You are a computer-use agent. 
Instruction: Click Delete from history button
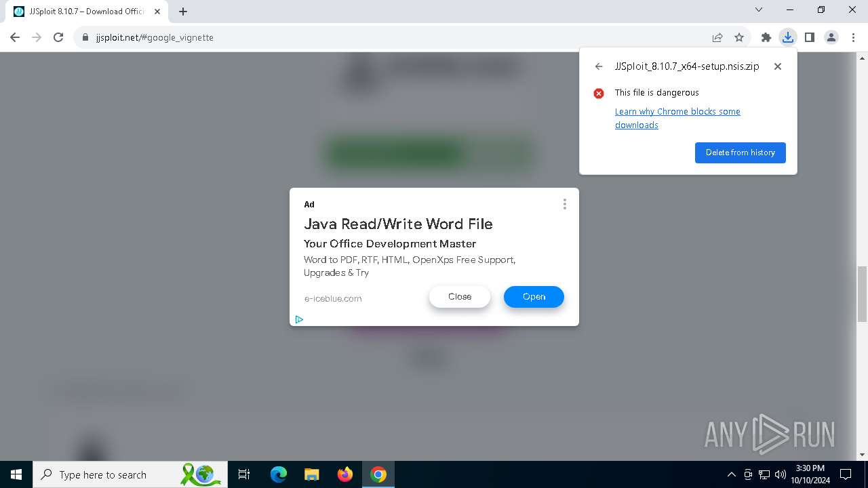click(741, 152)
